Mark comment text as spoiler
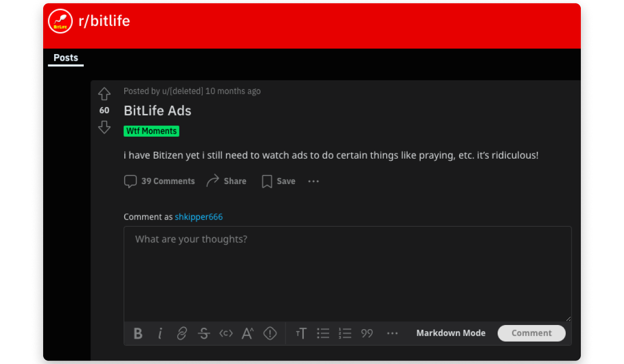 [x=270, y=333]
